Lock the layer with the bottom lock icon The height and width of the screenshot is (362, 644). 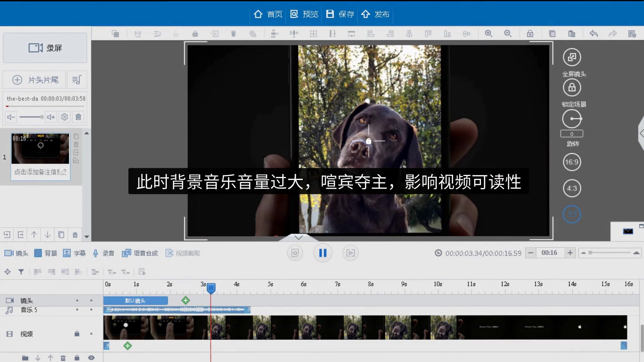pos(77,358)
